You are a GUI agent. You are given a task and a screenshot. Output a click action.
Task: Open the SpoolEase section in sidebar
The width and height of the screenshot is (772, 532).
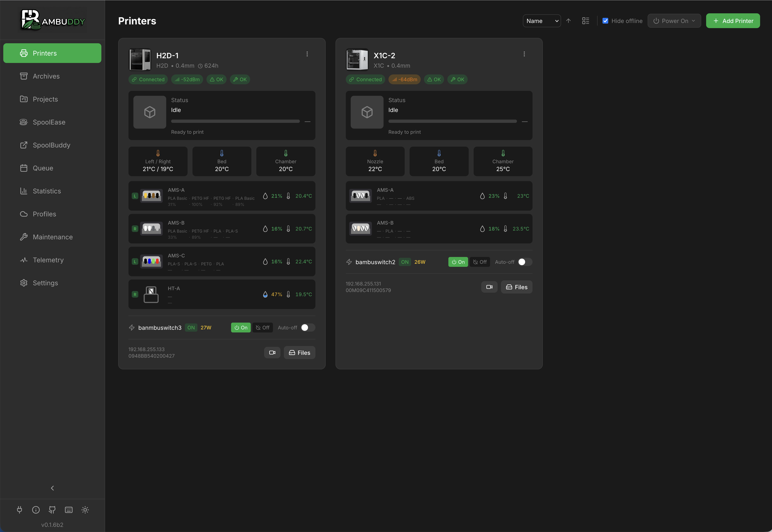tap(49, 122)
